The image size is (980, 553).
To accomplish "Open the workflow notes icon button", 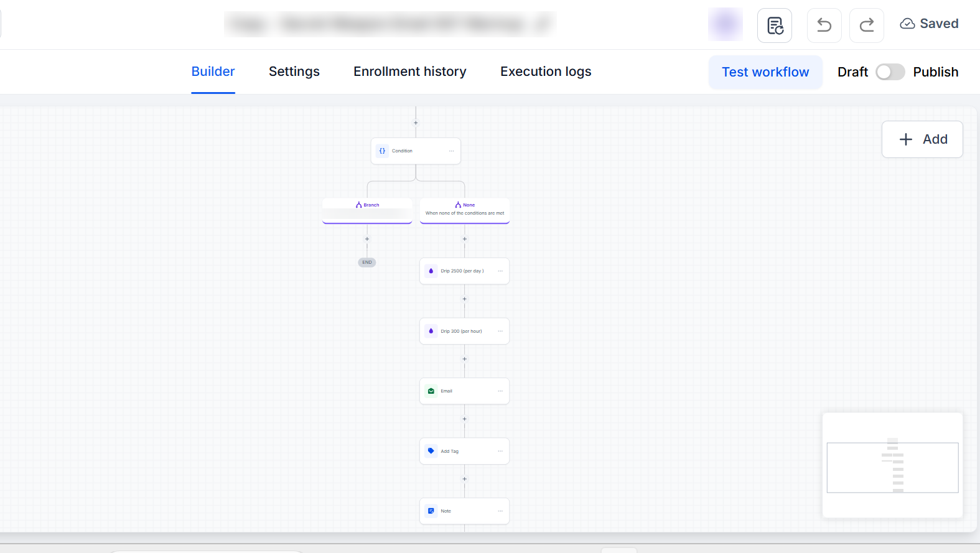I will (775, 26).
